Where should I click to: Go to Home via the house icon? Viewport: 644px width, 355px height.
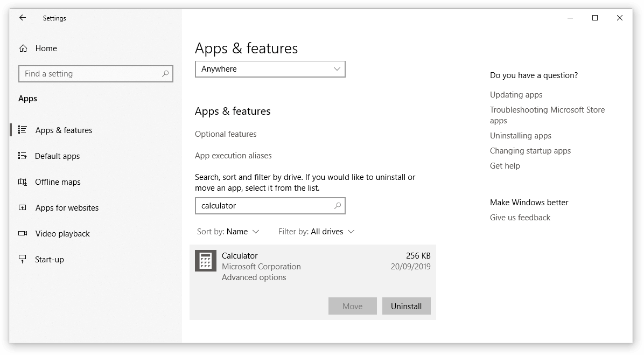[x=23, y=48]
